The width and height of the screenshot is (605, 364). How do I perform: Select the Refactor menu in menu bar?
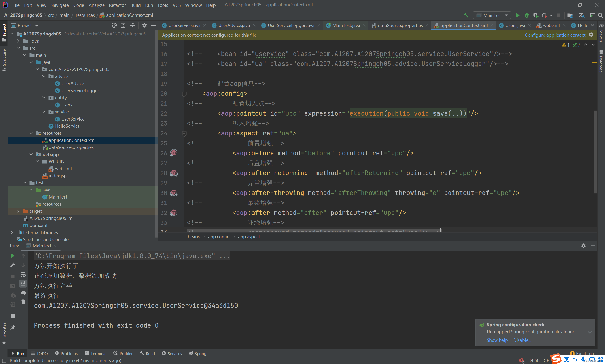(117, 5)
